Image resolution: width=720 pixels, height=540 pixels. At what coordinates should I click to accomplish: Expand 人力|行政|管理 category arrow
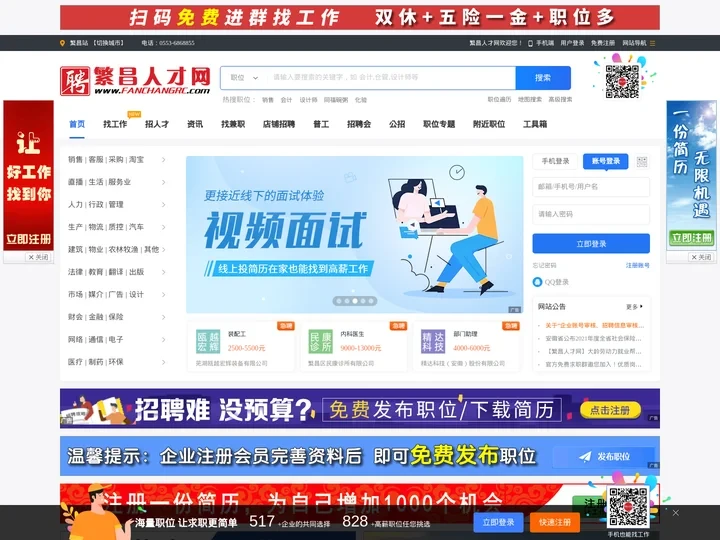click(x=163, y=205)
